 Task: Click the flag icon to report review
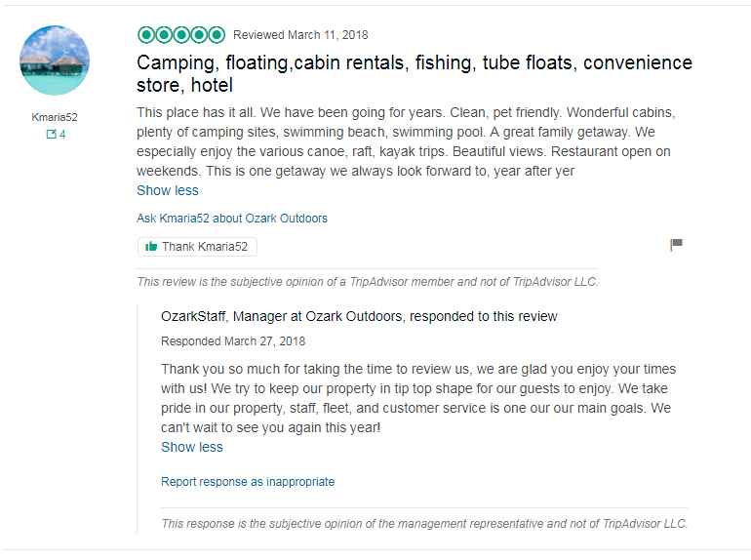coord(676,245)
